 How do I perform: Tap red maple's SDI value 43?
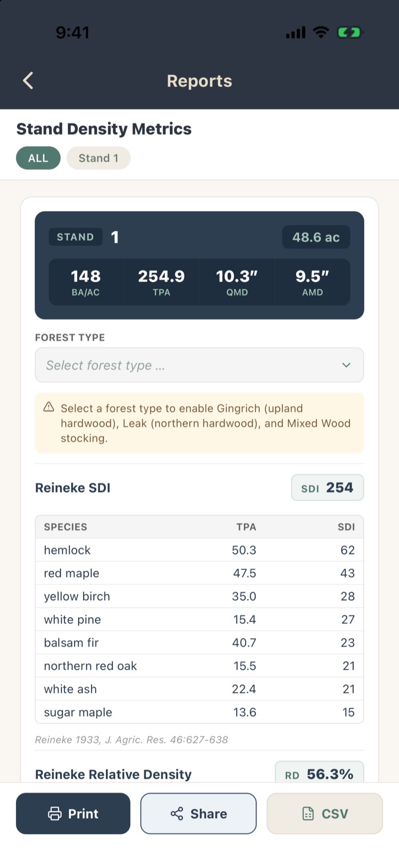(x=348, y=574)
